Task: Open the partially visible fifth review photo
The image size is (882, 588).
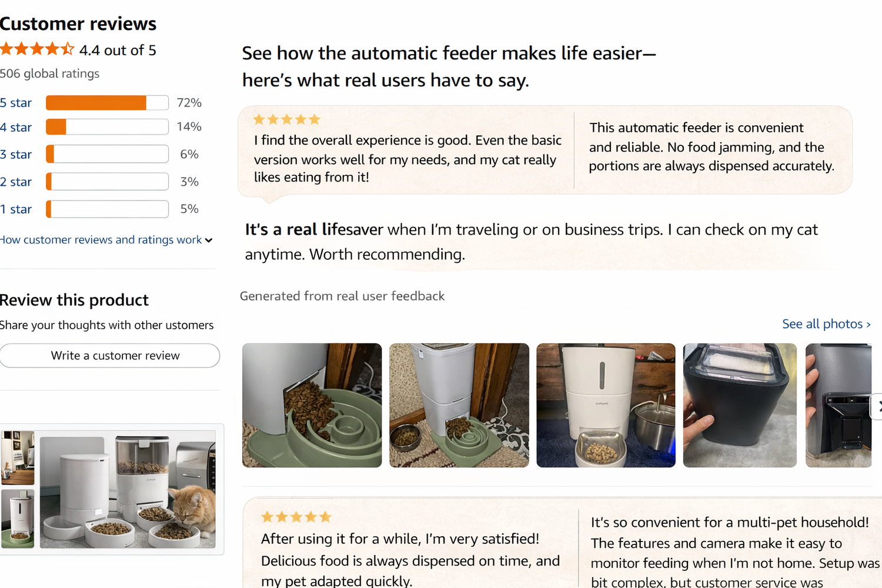Action: click(x=838, y=405)
